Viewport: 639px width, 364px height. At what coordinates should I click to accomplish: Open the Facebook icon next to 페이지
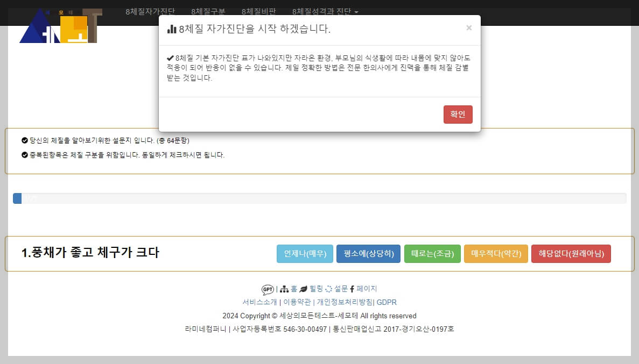click(352, 289)
